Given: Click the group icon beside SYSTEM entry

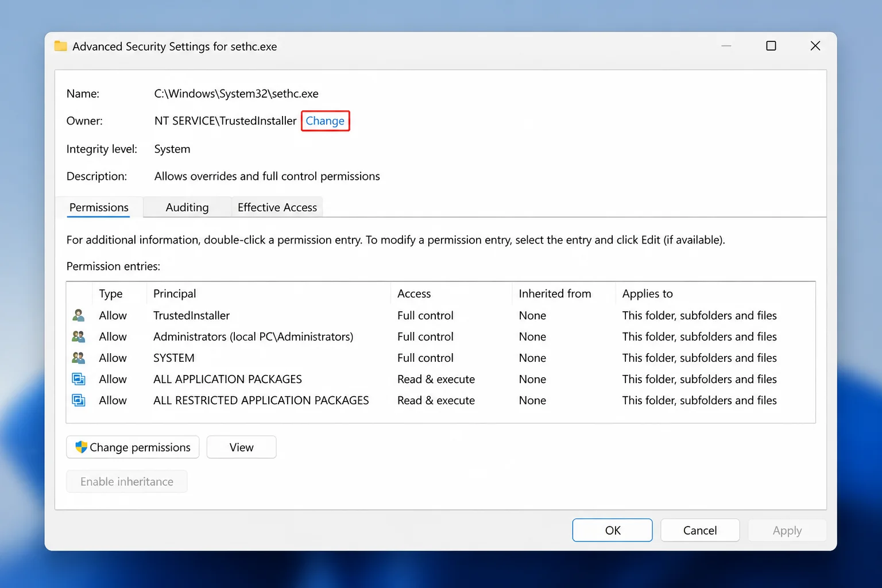Looking at the screenshot, I should pos(79,358).
